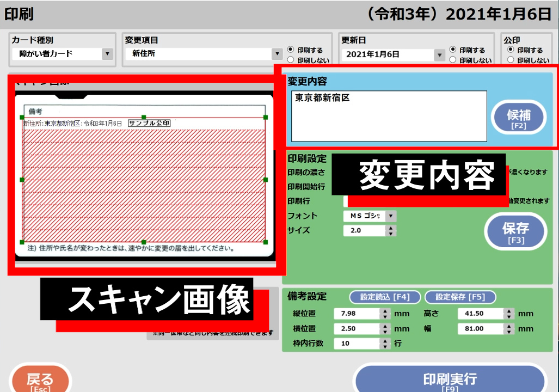559x392 pixels.
Task: Click the 高さ spinner arrows
Action: tap(509, 314)
